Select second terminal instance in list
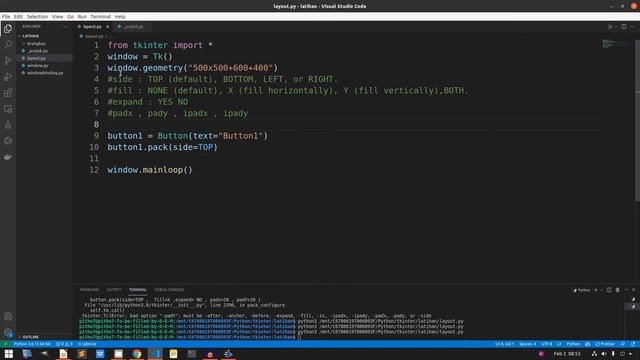Viewport: 640px width, 360px height. 633,306
